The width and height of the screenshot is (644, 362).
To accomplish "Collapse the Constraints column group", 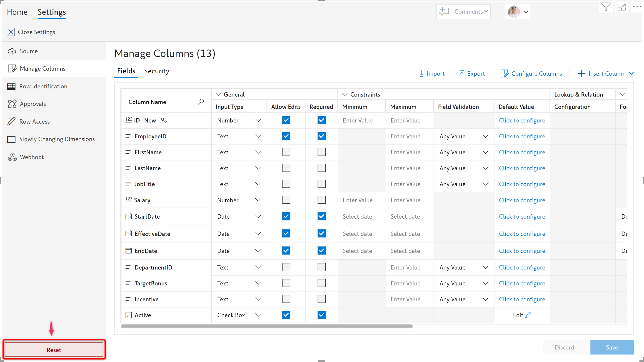I will click(345, 95).
